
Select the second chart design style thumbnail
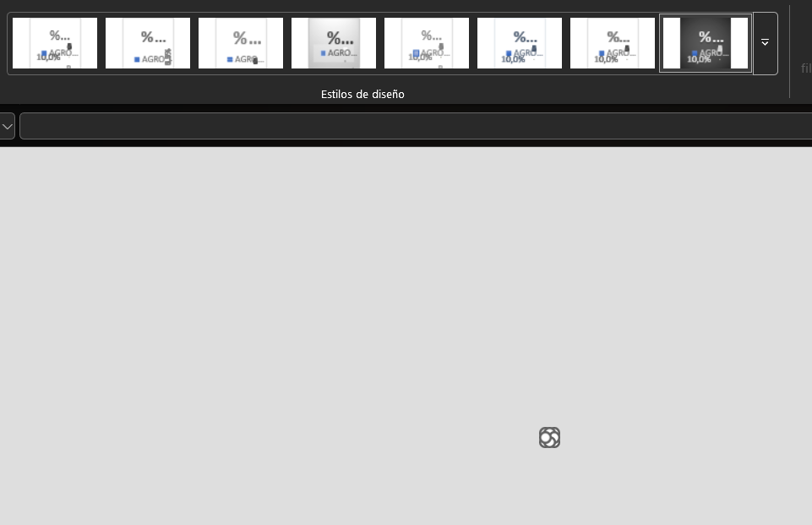pos(148,43)
